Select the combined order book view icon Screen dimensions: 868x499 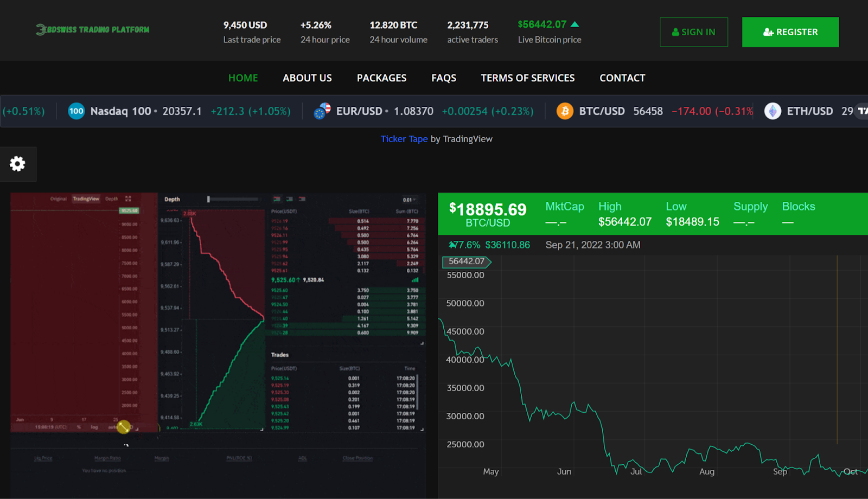point(277,199)
